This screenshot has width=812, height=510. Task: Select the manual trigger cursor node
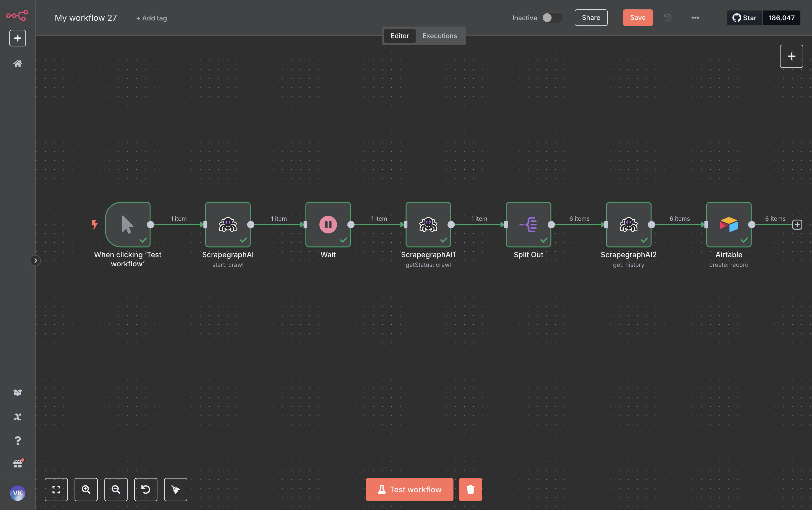pyautogui.click(x=128, y=225)
